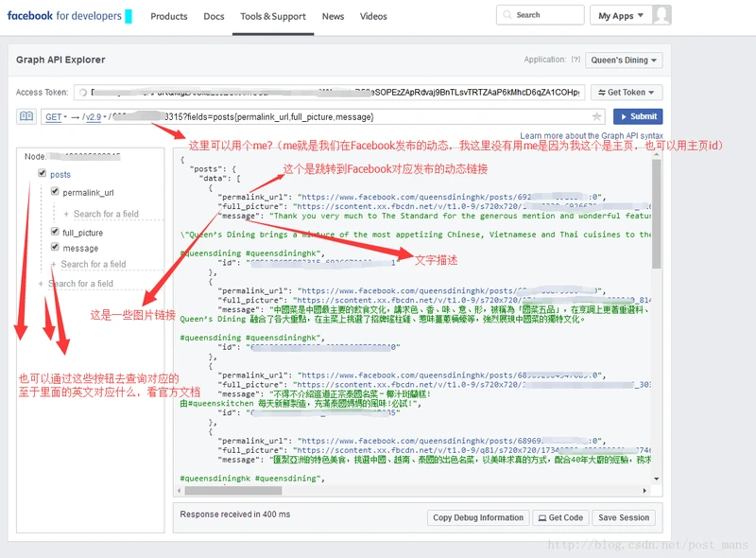The width and height of the screenshot is (756, 558).
Task: Open the v2.9 API version dropdown
Action: (x=95, y=117)
